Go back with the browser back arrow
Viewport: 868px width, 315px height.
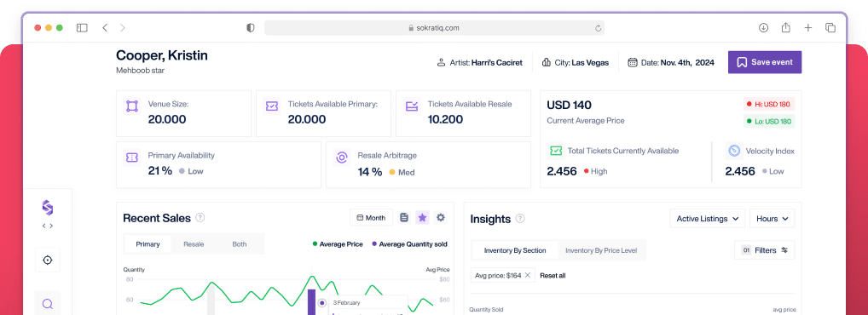pyautogui.click(x=105, y=27)
